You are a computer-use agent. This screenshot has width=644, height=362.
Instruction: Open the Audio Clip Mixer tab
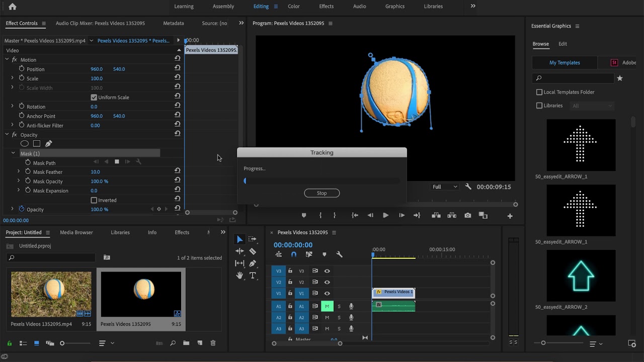[100, 23]
